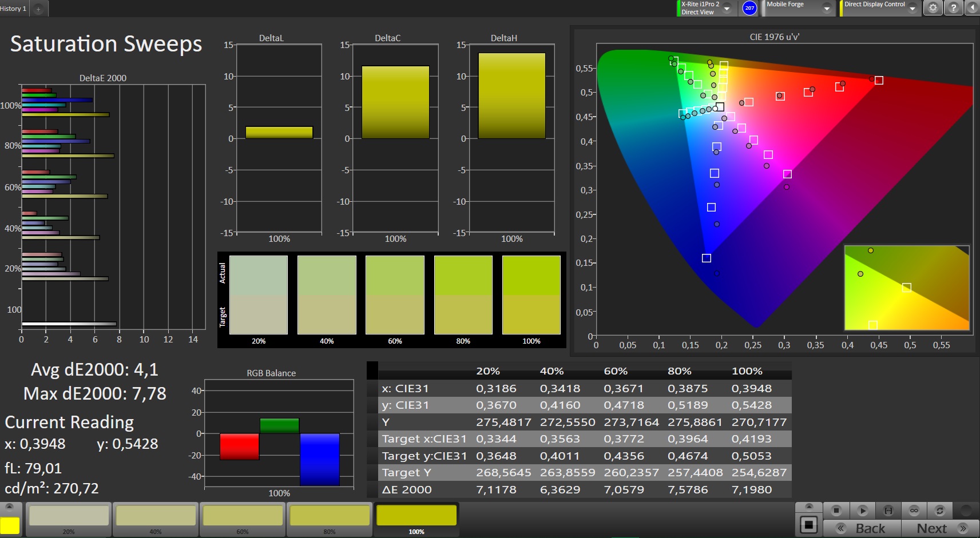Image resolution: width=980 pixels, height=538 pixels.
Task: Click the blue 207 meter indicator
Action: [749, 8]
